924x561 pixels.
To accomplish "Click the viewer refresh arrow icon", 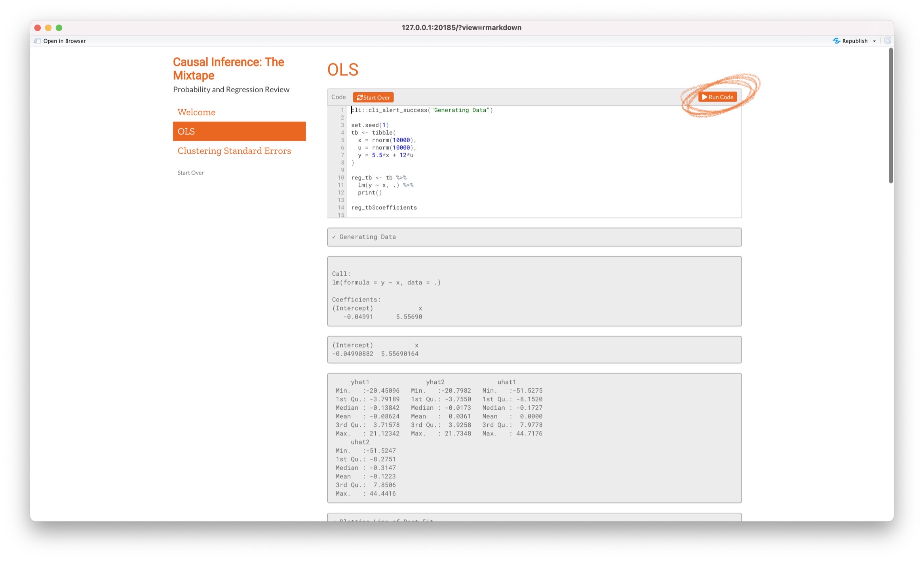I will click(887, 40).
